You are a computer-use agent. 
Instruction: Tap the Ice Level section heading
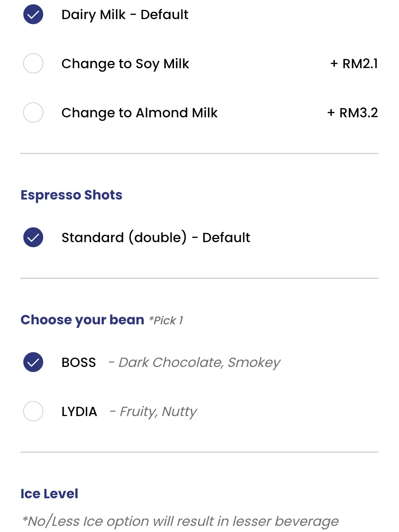(x=49, y=494)
